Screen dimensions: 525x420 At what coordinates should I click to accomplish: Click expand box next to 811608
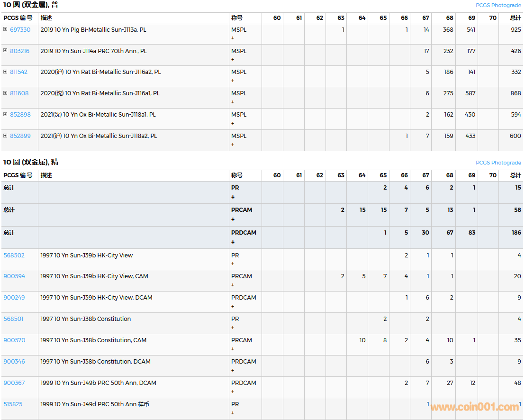coord(5,93)
